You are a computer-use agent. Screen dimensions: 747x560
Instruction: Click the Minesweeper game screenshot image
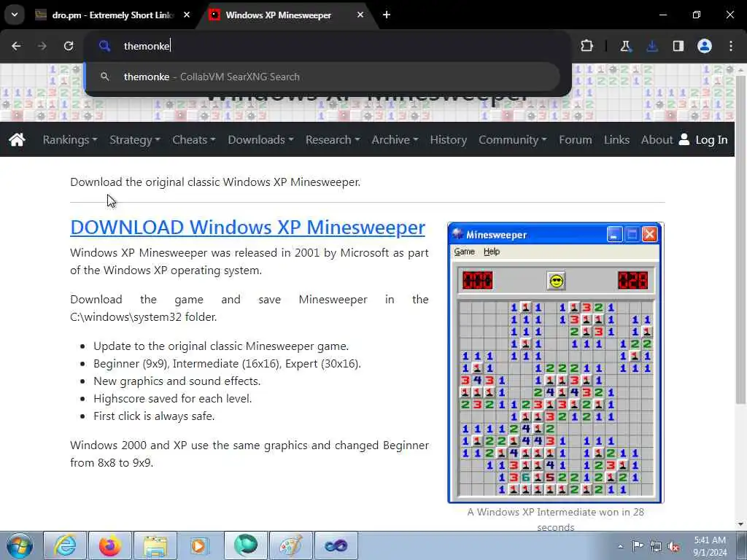point(555,362)
